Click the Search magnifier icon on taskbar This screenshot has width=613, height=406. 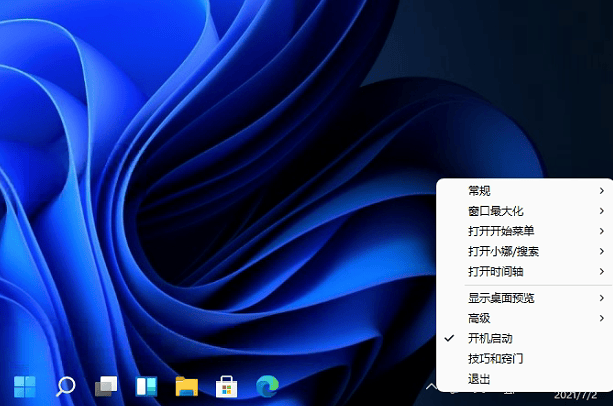click(65, 386)
